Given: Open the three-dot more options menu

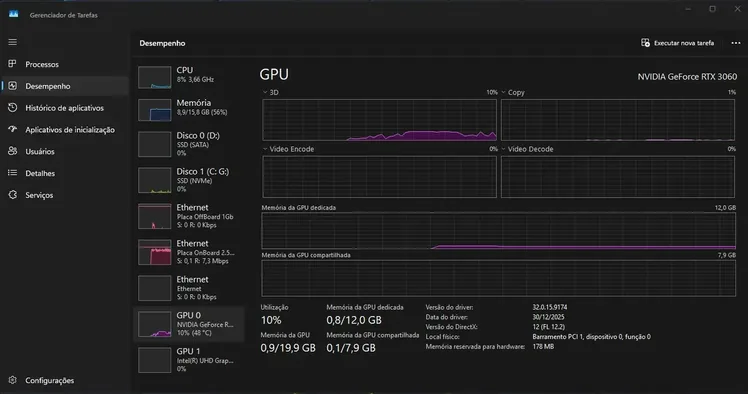Looking at the screenshot, I should [x=736, y=43].
